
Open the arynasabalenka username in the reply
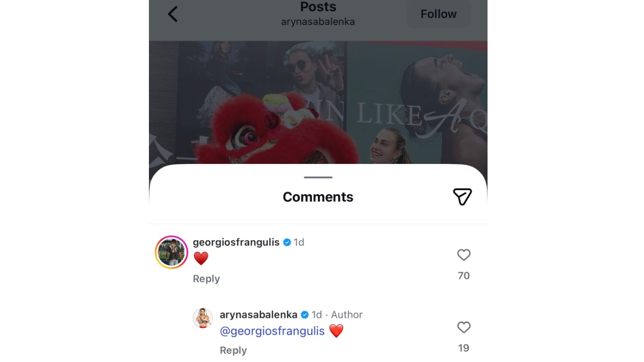(259, 315)
